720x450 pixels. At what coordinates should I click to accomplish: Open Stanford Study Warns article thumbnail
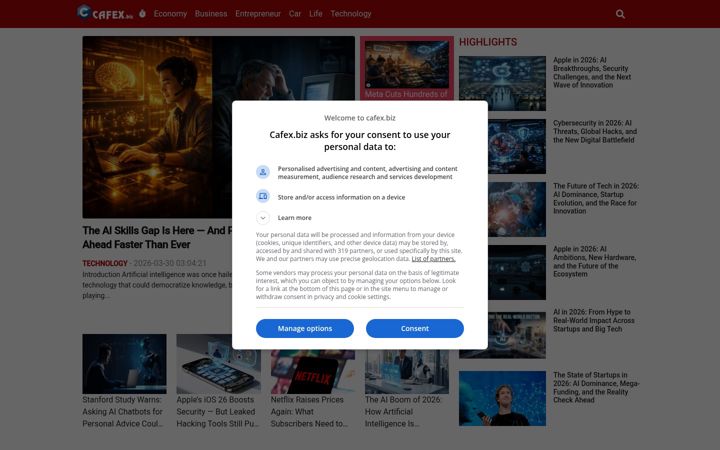tap(124, 364)
